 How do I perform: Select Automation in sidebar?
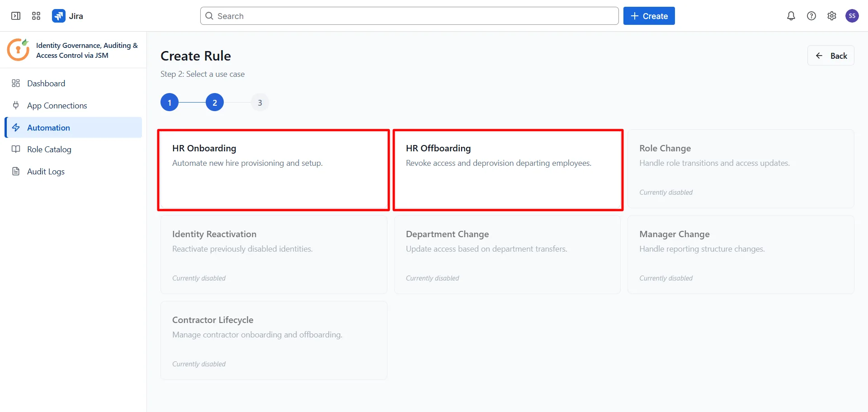[x=73, y=127]
